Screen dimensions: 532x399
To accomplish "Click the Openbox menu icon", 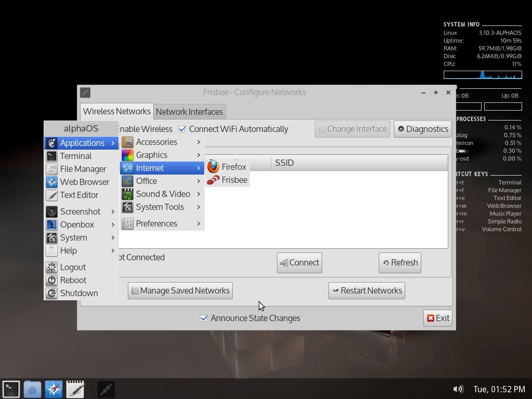I will point(51,224).
